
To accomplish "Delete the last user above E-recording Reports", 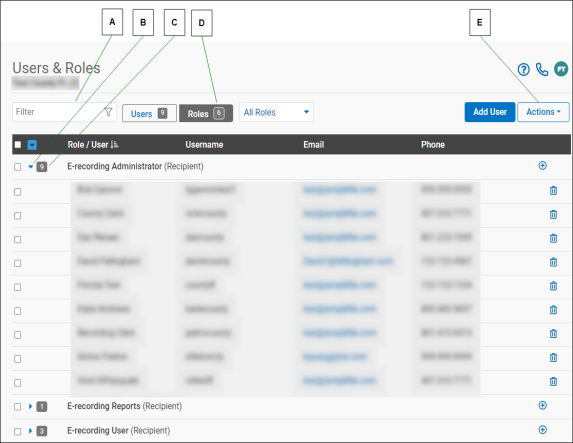I will (553, 382).
